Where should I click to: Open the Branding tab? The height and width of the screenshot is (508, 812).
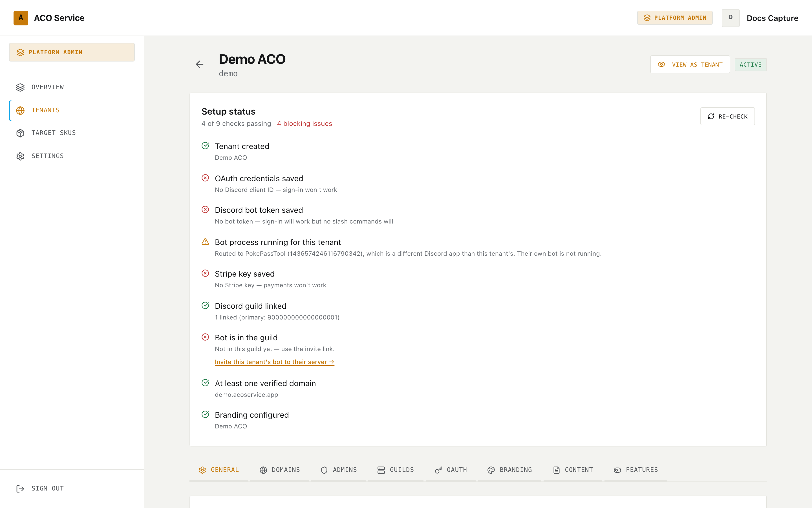(510, 470)
